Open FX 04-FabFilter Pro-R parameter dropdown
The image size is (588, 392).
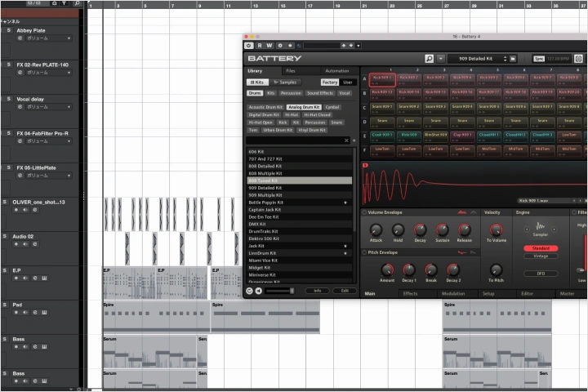(69, 141)
